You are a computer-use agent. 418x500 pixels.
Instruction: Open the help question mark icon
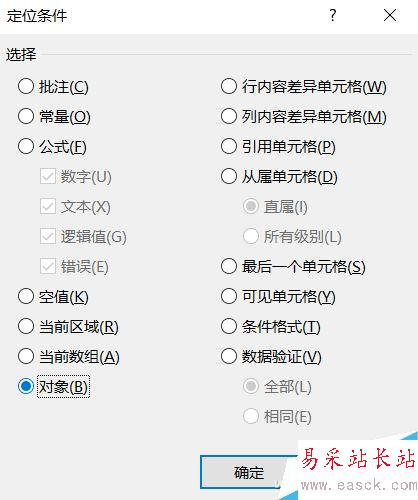[x=333, y=15]
